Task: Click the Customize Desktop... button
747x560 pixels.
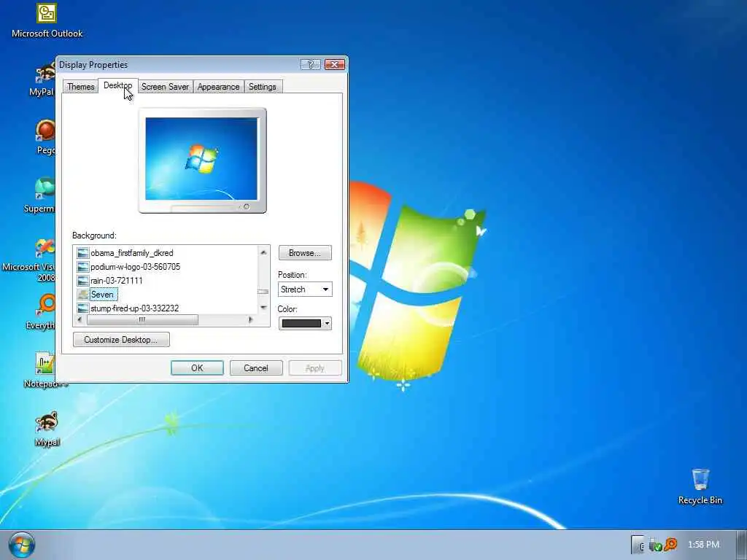Action: [x=121, y=340]
